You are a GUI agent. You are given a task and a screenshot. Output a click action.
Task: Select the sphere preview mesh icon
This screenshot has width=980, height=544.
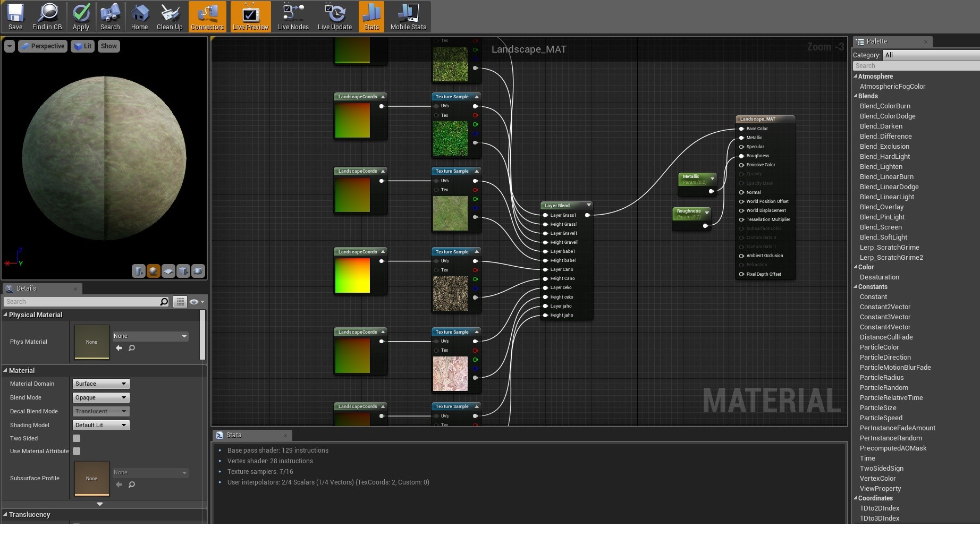(x=153, y=271)
